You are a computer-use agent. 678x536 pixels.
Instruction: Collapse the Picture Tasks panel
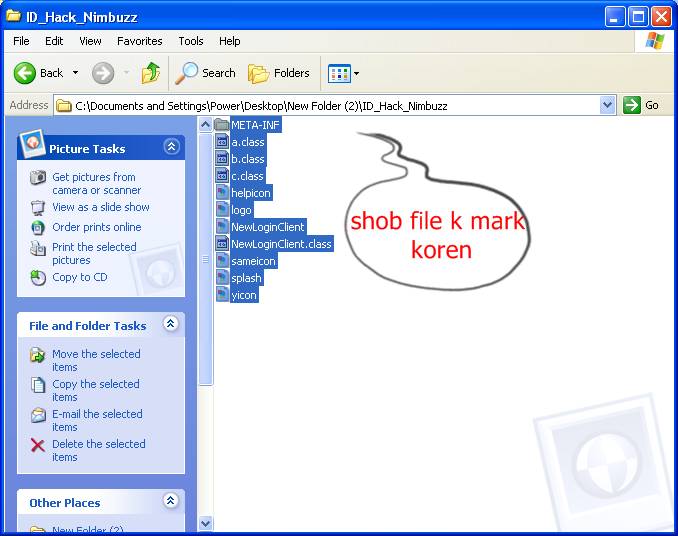click(x=171, y=147)
